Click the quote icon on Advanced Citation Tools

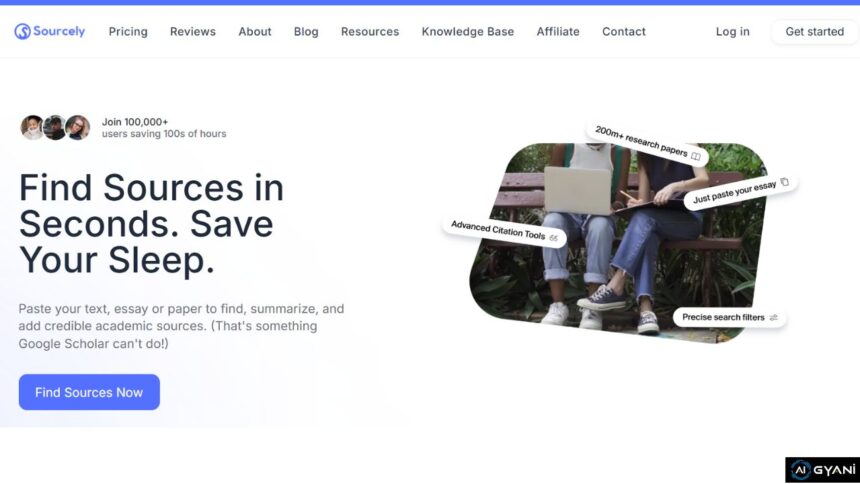[x=553, y=237]
